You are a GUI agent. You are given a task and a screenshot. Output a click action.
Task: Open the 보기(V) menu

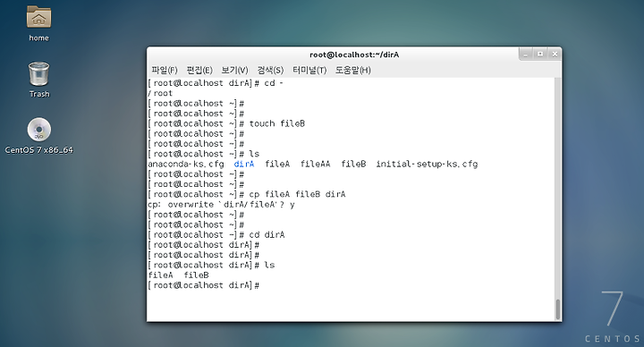pos(234,71)
